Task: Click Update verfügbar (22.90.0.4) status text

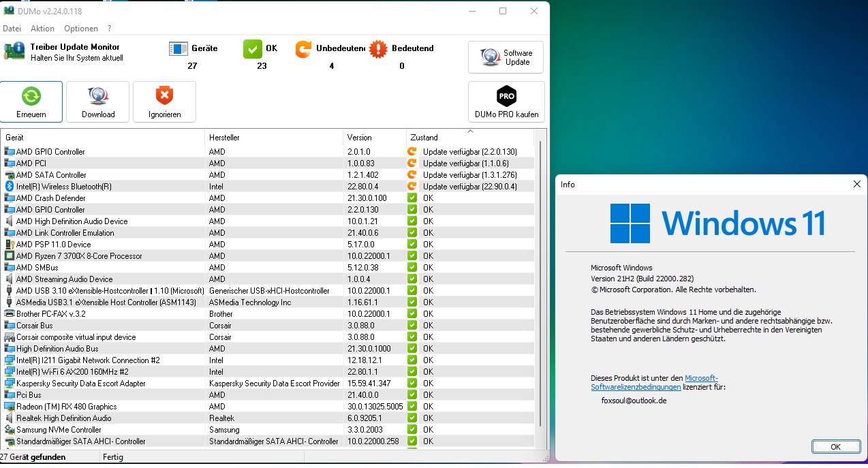Action: point(469,187)
